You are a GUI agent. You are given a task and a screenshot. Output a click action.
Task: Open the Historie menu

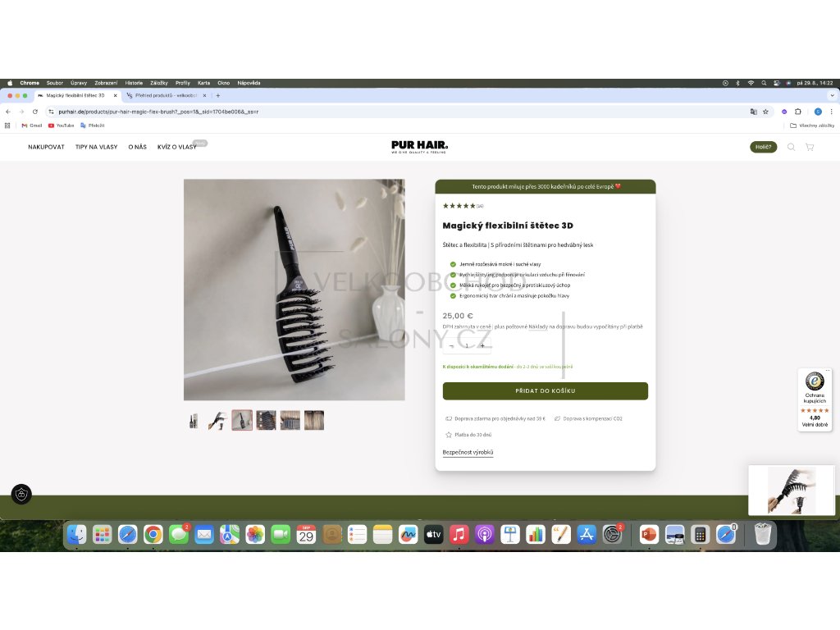[134, 83]
